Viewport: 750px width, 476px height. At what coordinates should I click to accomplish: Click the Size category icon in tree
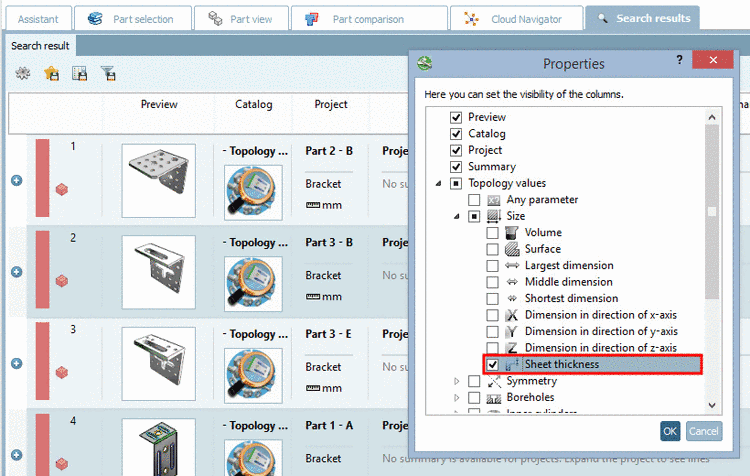click(x=494, y=216)
